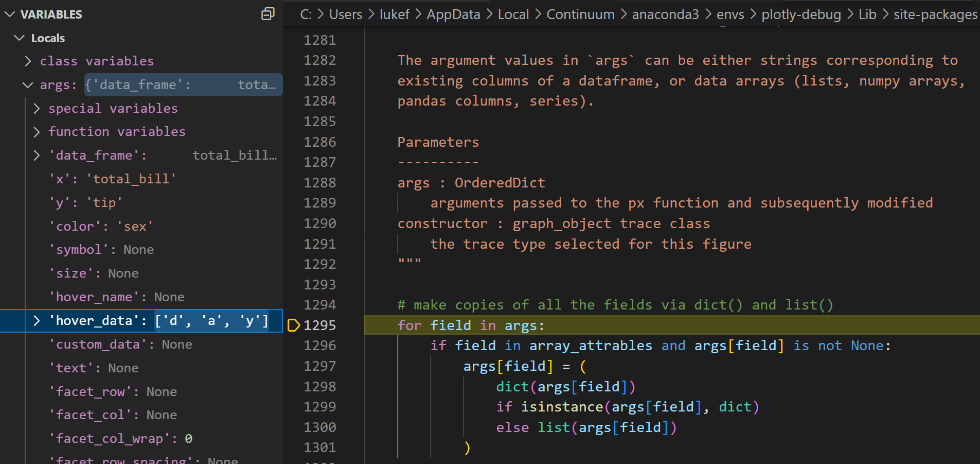
Task: Set breakpoint in gutter beside line 1296
Action: click(x=293, y=346)
